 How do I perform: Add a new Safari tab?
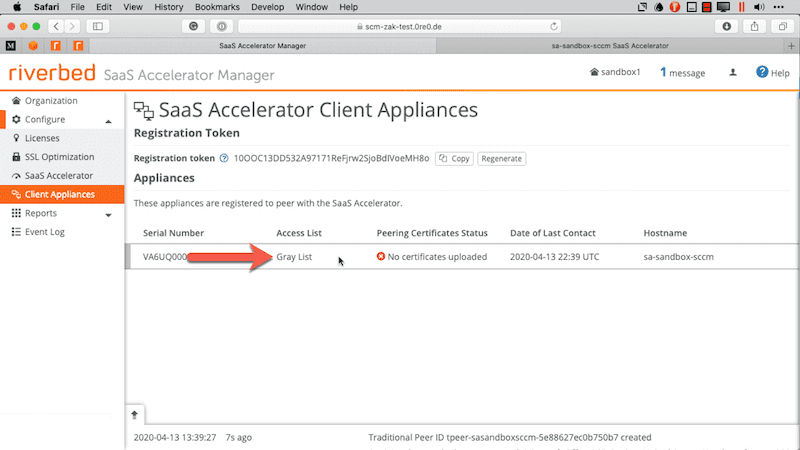[791, 46]
